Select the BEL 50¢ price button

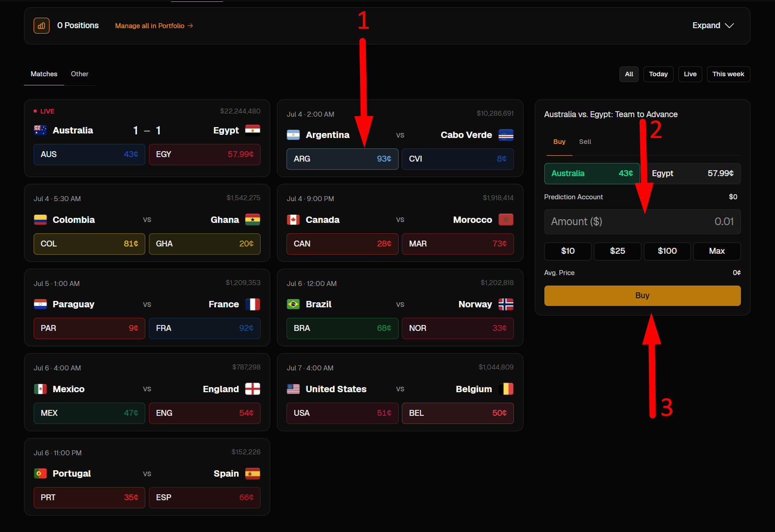[x=458, y=413]
